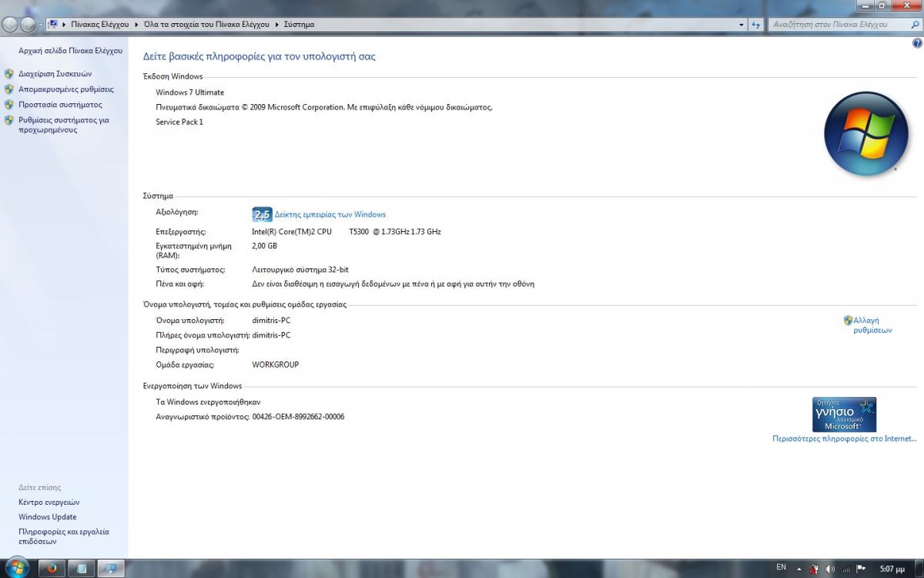
Task: Click the Show desktop strip at taskbar end
Action: point(919,568)
